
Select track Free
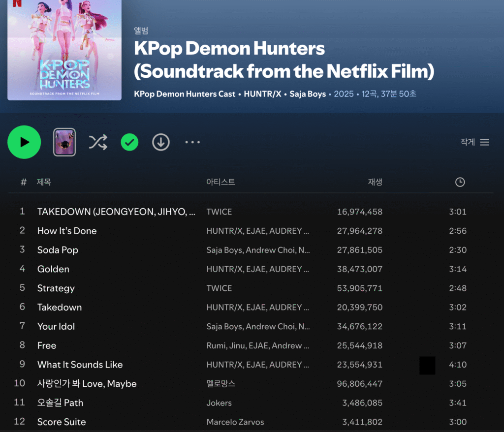(x=47, y=345)
